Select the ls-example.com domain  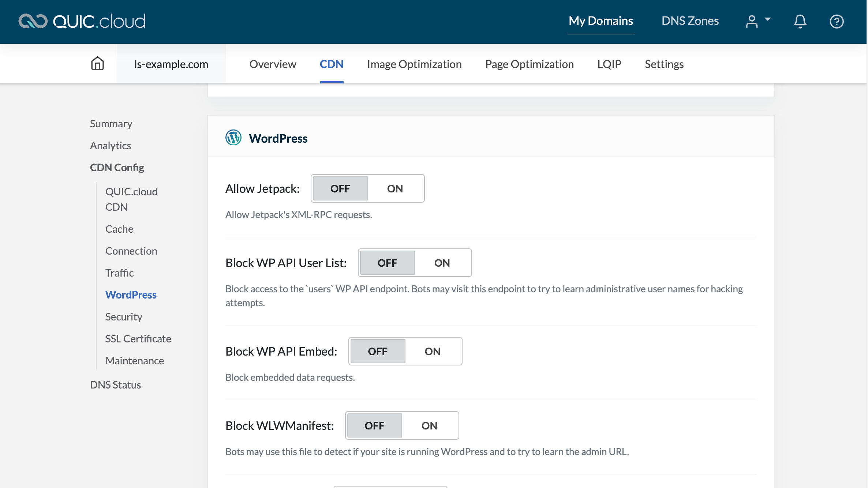[x=171, y=64]
